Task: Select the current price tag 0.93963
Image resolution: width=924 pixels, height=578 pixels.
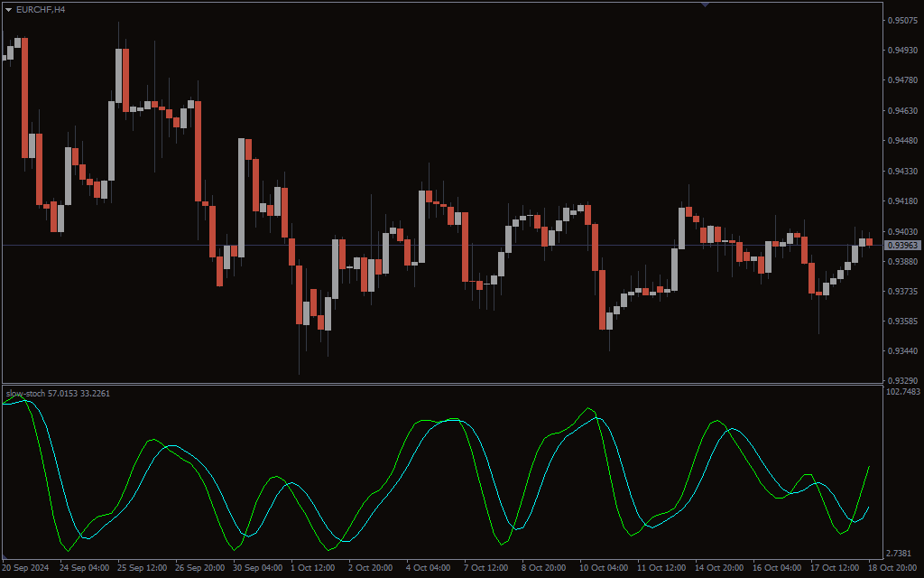Action: click(x=901, y=246)
